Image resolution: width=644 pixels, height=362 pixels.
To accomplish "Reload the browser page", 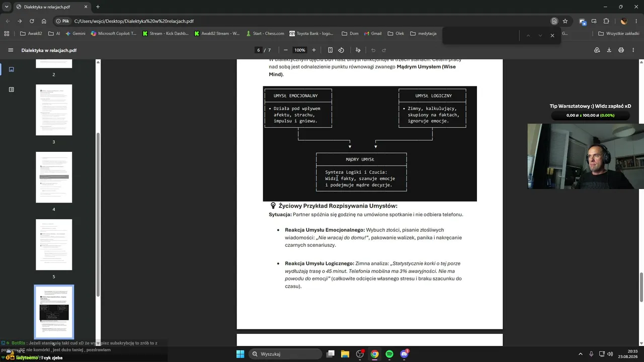I will (x=32, y=21).
